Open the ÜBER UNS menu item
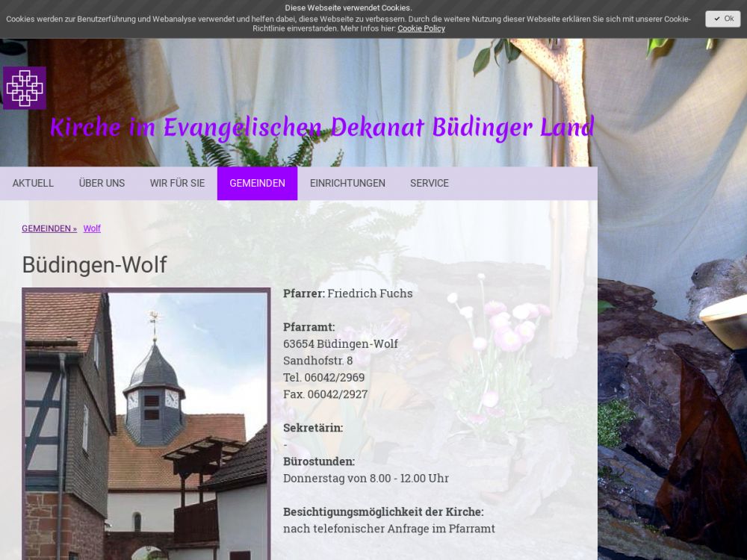The height and width of the screenshot is (560, 747). (102, 183)
